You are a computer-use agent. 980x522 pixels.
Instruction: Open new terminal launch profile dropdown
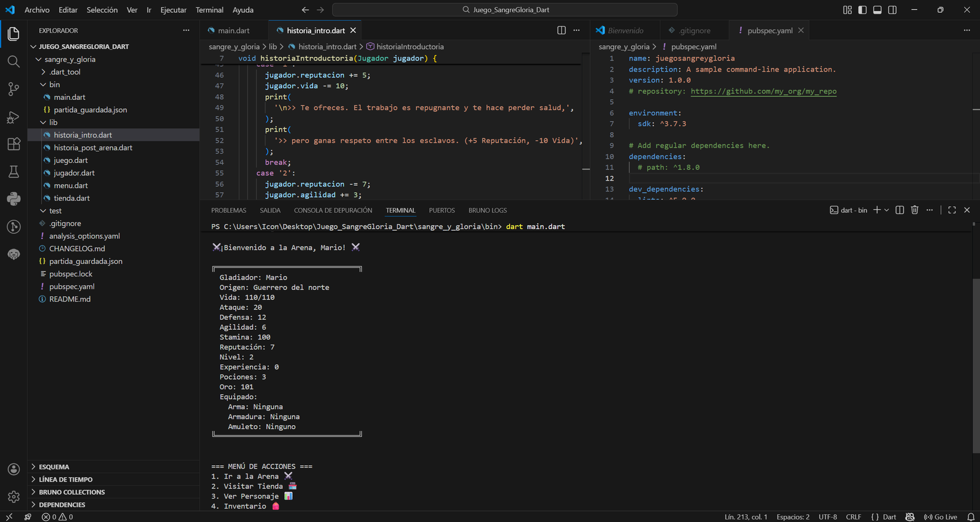pyautogui.click(x=886, y=210)
